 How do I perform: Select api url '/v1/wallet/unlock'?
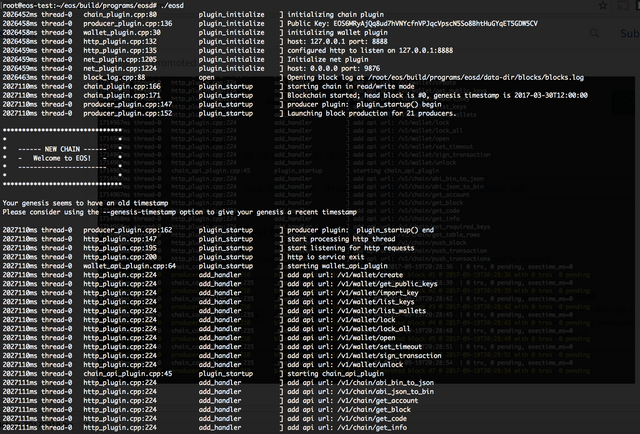click(370, 365)
